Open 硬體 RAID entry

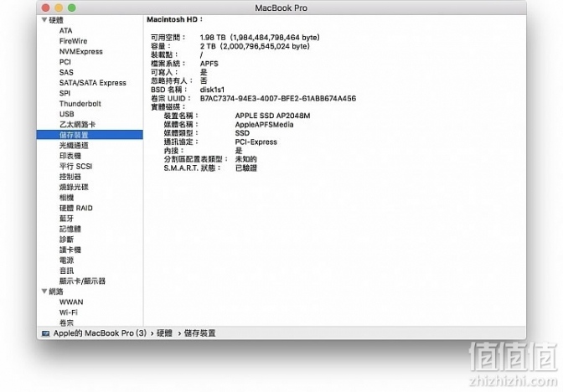pyautogui.click(x=75, y=208)
